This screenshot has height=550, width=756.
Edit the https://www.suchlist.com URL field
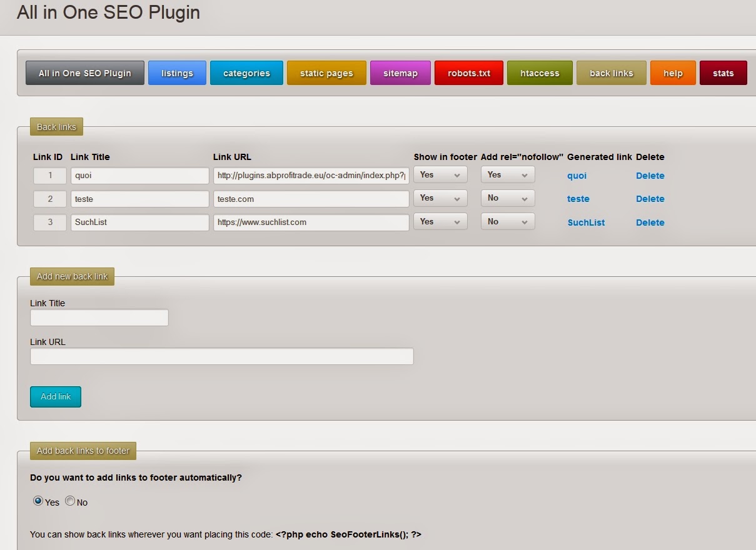click(311, 222)
